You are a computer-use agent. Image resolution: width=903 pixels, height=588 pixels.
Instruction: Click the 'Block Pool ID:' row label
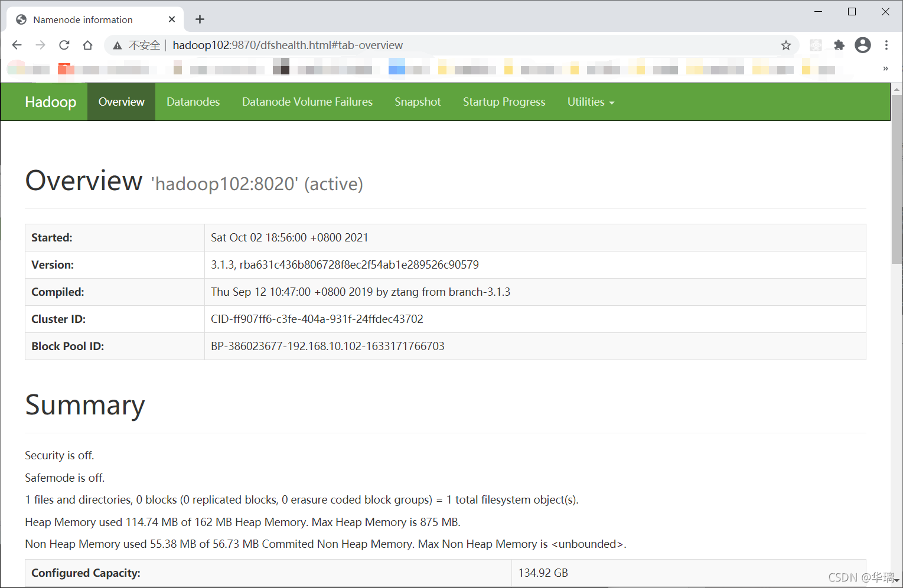[68, 347]
